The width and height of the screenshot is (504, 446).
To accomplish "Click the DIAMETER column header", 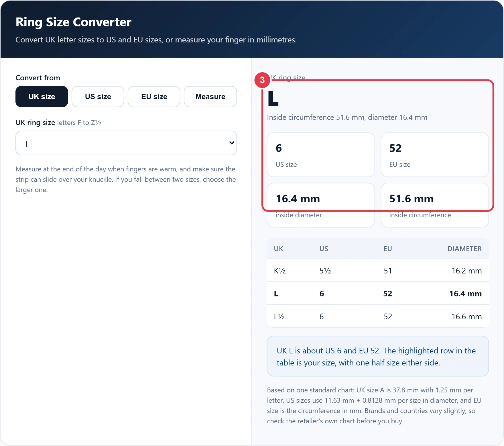I will pos(464,249).
